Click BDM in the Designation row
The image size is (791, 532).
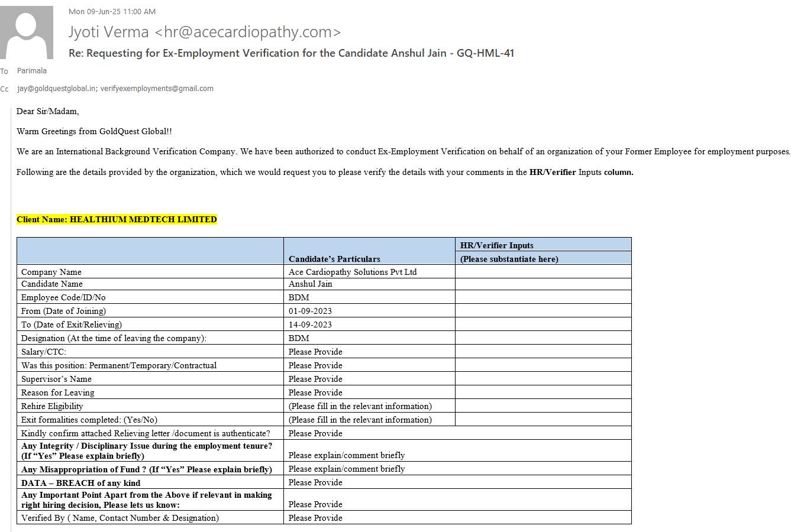(x=299, y=338)
